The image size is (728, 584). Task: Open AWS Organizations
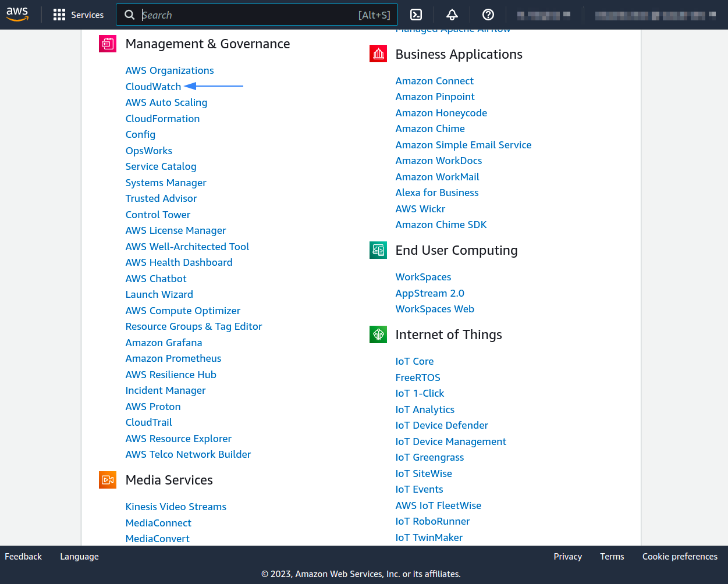(169, 70)
